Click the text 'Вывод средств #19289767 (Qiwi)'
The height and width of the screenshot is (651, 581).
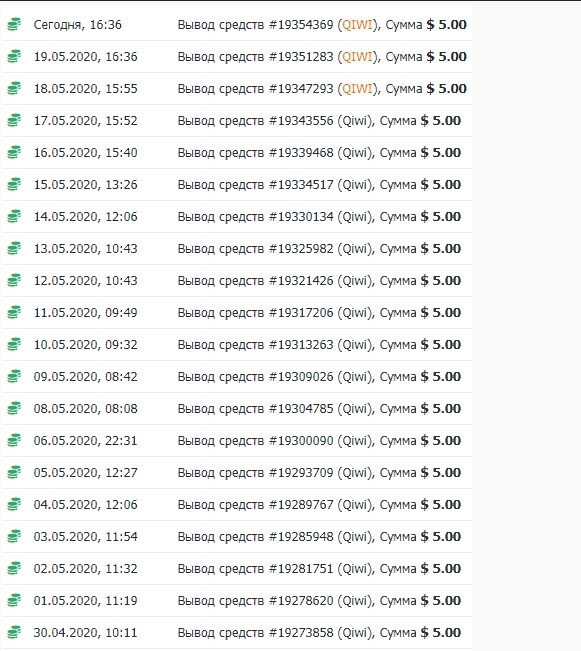tap(275, 504)
